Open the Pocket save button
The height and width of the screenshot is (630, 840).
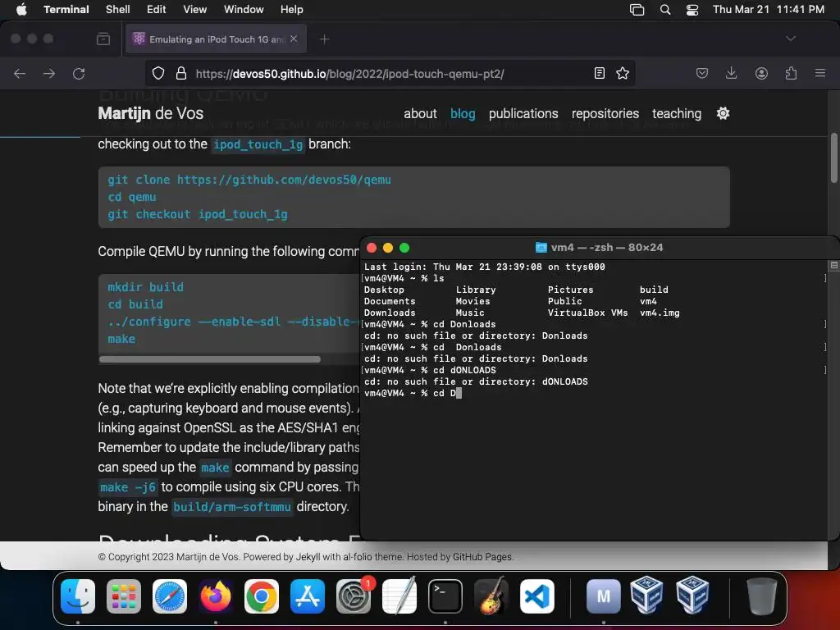click(702, 73)
